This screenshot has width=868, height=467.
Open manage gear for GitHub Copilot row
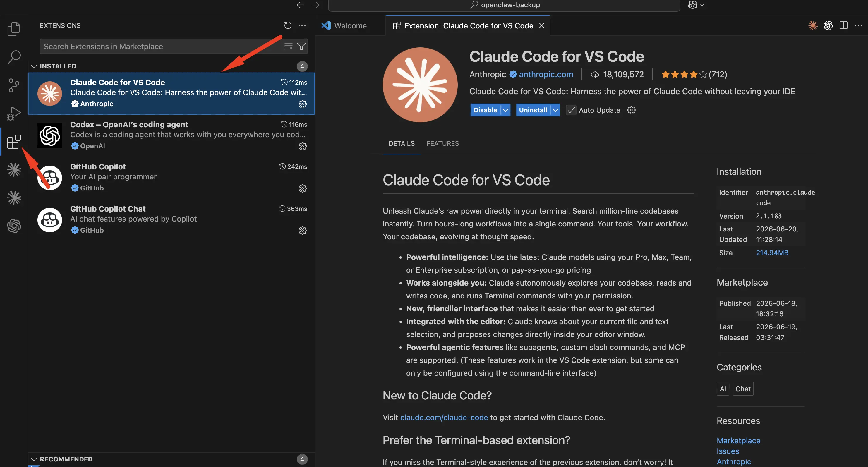tap(302, 188)
